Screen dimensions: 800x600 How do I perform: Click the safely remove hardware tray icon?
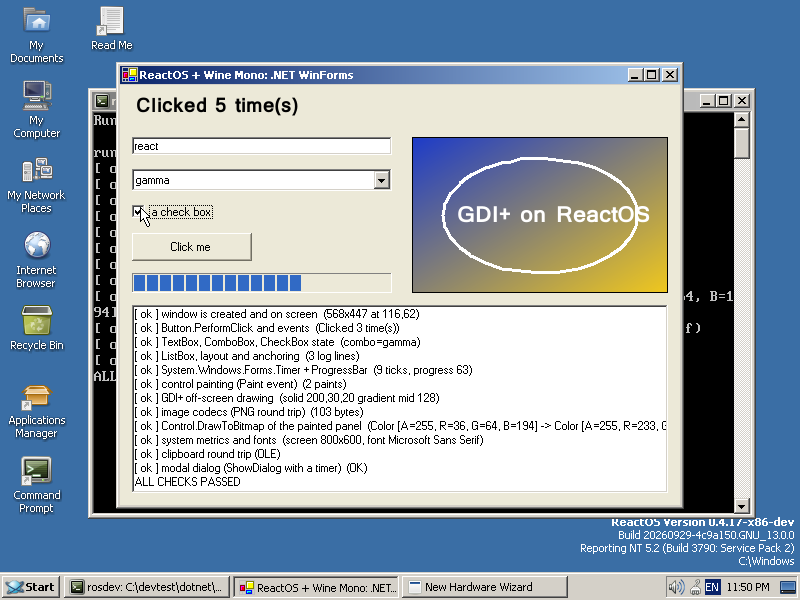click(x=695, y=587)
